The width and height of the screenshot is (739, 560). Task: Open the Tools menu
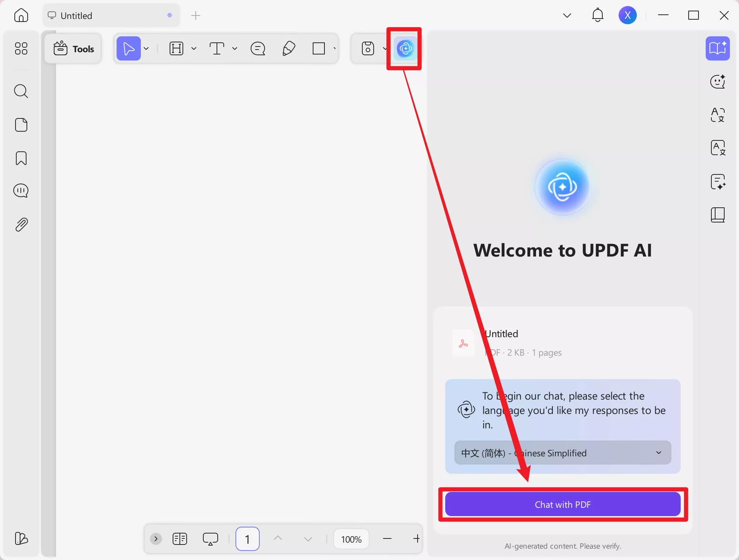pos(73,48)
